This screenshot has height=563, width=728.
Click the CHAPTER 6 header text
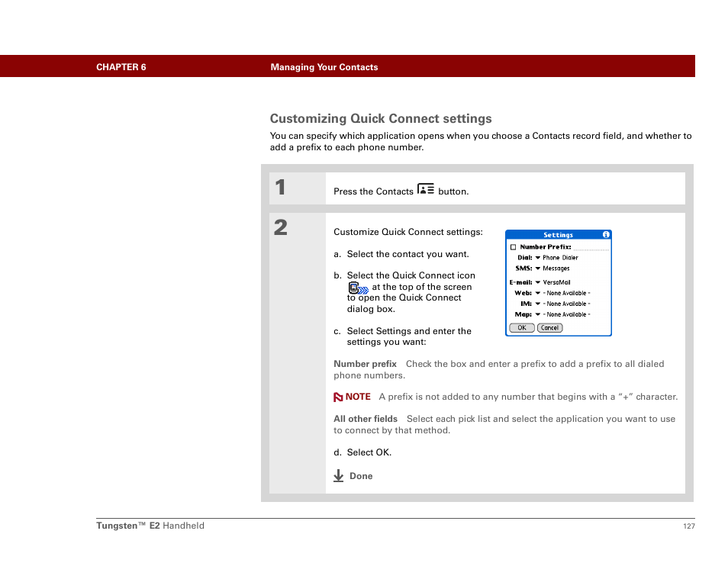click(x=121, y=67)
